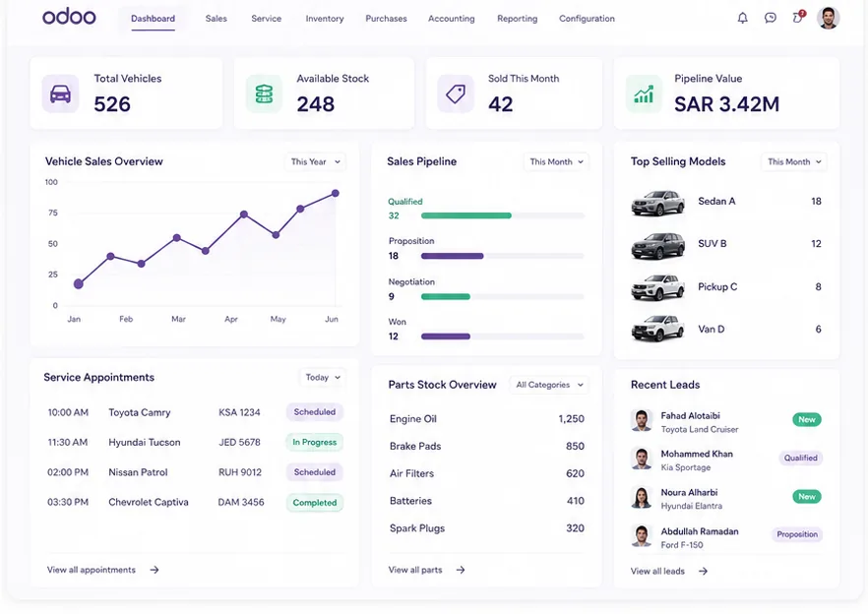Follow the View all appointments link
The height and width of the screenshot is (614, 868).
tap(92, 570)
